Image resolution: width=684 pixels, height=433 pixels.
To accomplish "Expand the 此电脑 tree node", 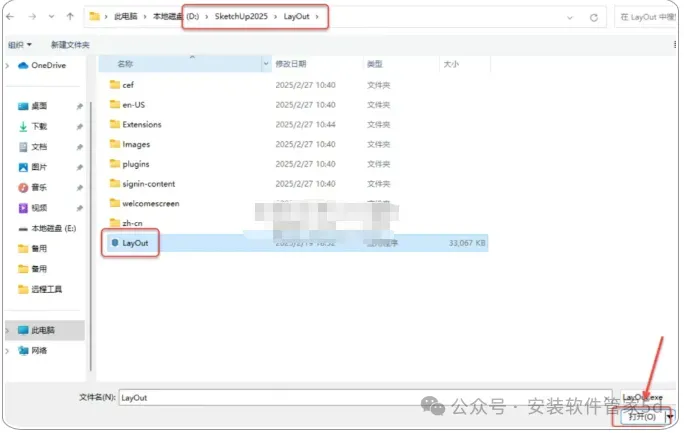I will click(7, 330).
